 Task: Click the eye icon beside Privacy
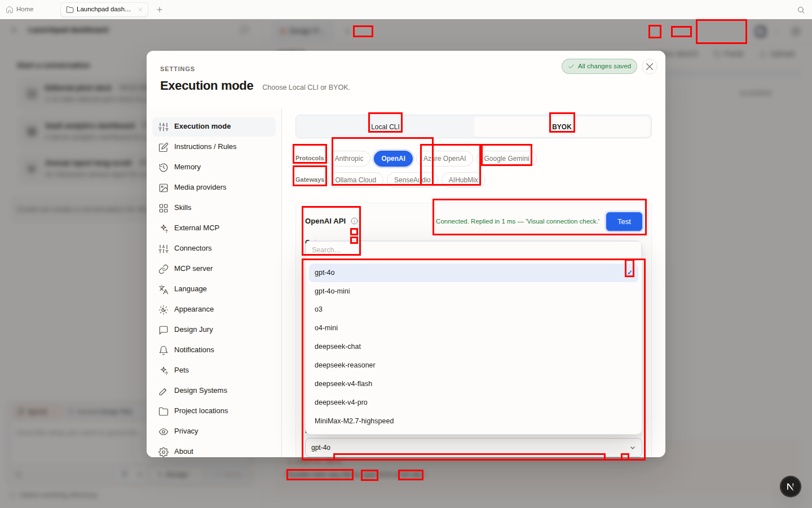pos(164,431)
